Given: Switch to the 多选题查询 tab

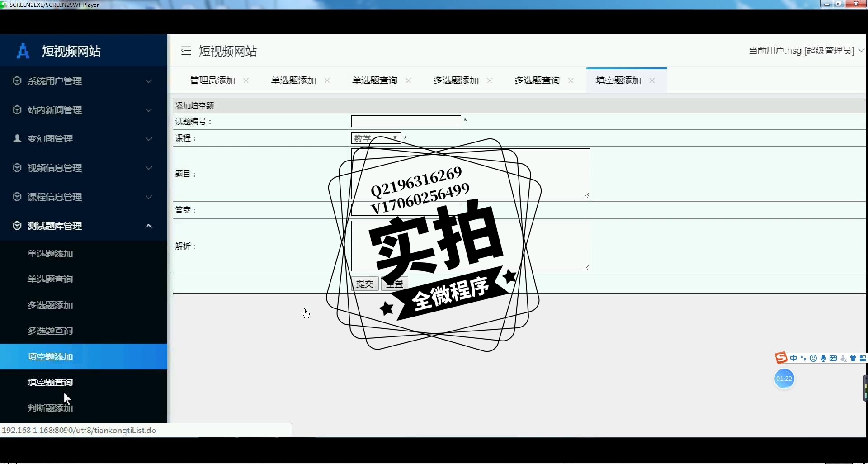Looking at the screenshot, I should 537,80.
